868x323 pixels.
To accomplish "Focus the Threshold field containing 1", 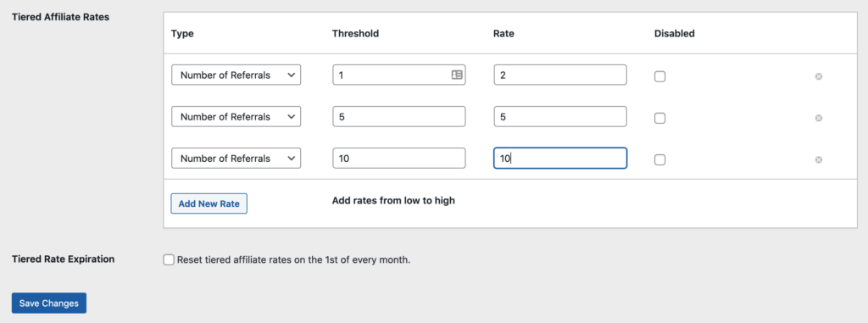I will point(399,75).
